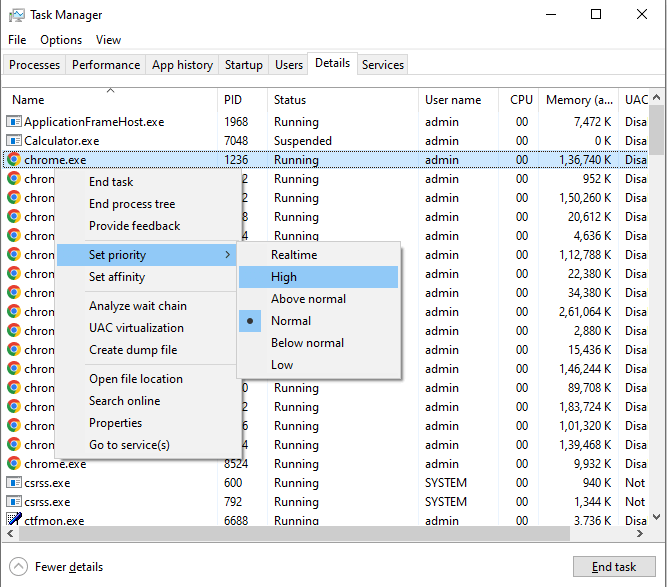Set priority to Realtime
This screenshot has width=667, height=587.
pyautogui.click(x=319, y=255)
